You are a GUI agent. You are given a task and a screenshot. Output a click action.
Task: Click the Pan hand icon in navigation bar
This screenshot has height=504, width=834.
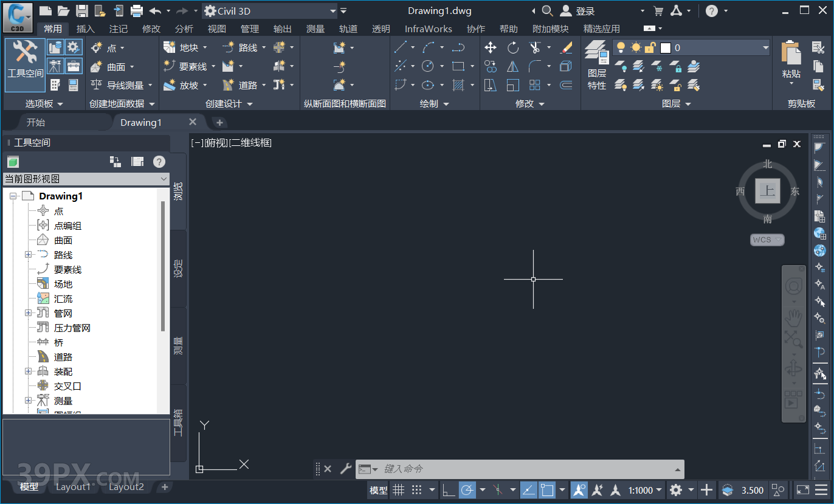793,317
